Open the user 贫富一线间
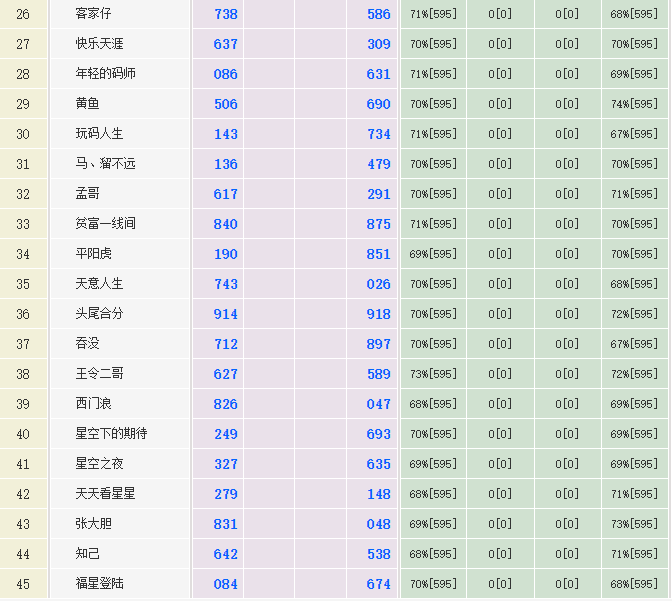 [x=106, y=224]
